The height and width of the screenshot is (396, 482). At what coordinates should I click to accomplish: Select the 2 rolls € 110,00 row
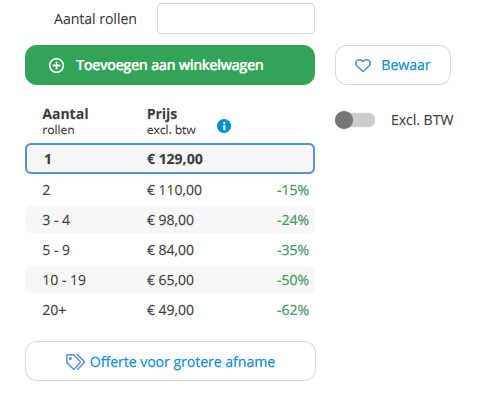[x=170, y=190]
